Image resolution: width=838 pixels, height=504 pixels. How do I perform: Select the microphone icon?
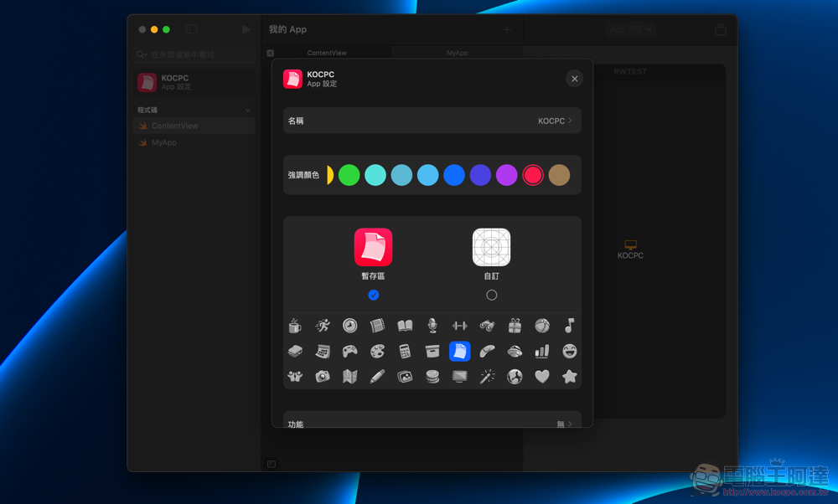432,326
